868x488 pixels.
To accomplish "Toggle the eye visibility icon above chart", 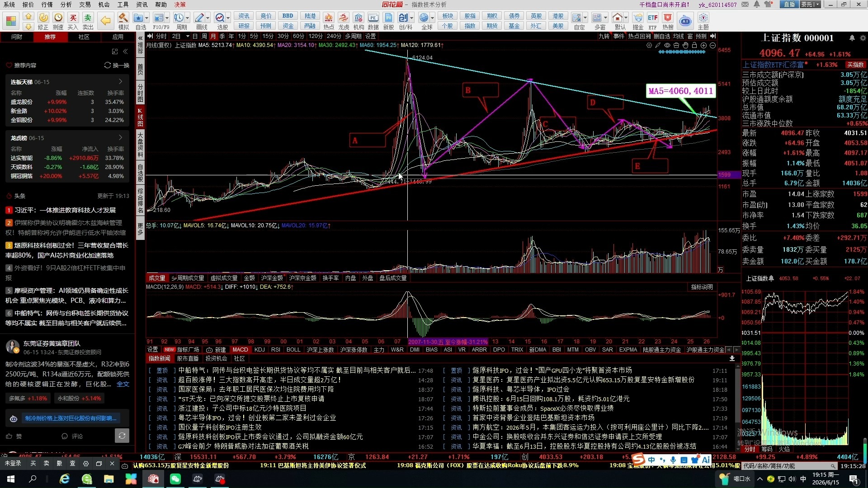I will [667, 45].
